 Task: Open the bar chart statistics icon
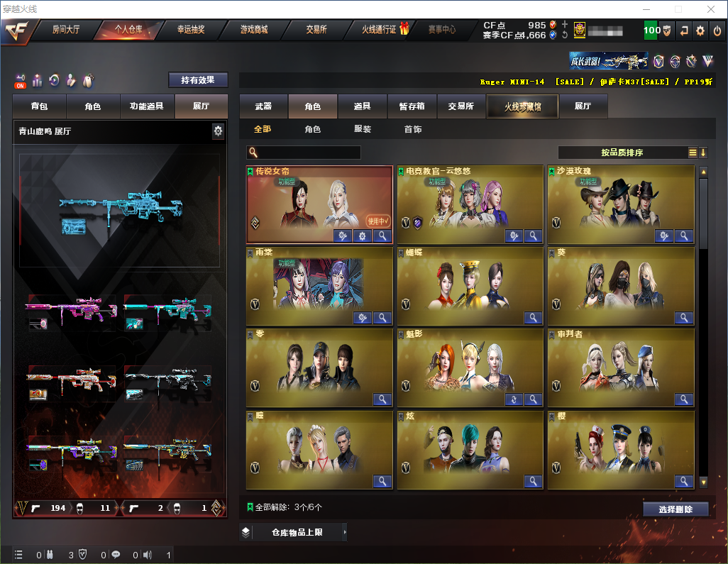coord(37,81)
